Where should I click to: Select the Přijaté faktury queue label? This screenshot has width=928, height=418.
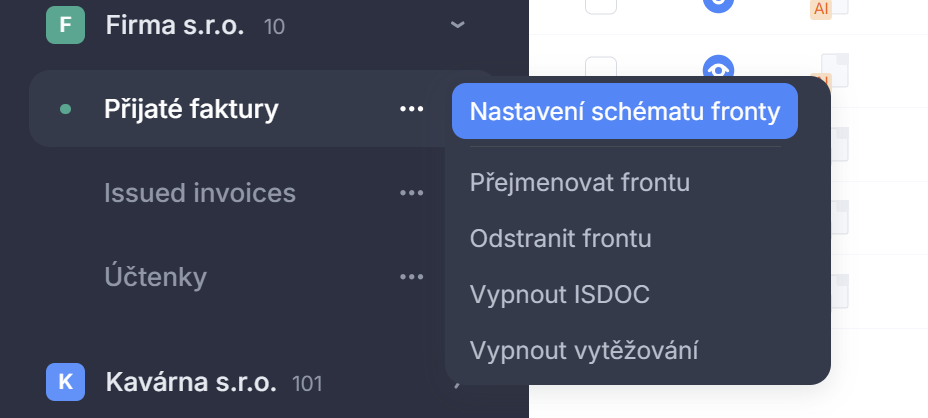coord(191,109)
